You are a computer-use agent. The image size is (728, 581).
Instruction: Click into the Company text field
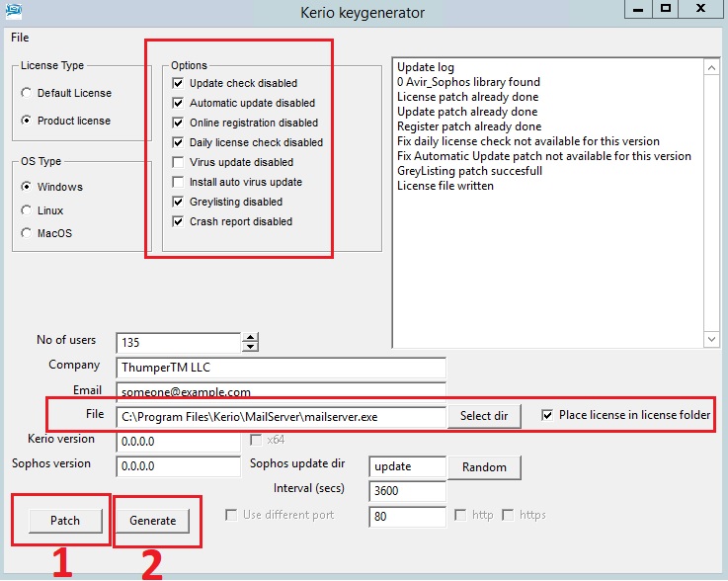pos(280,367)
